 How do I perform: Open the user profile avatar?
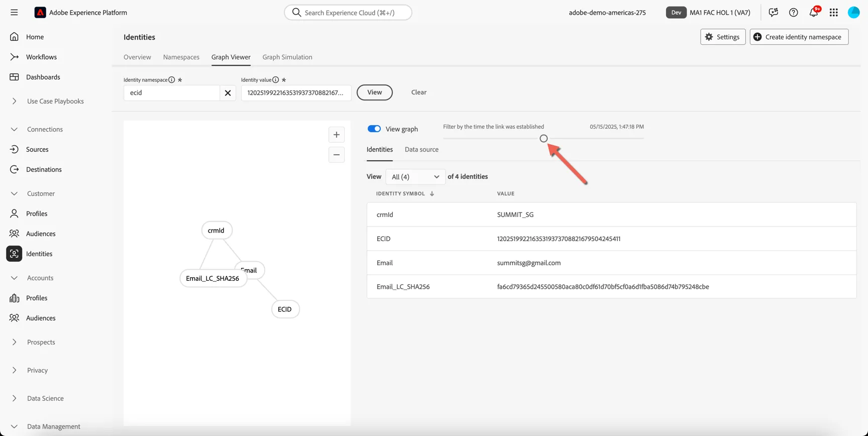coord(854,13)
